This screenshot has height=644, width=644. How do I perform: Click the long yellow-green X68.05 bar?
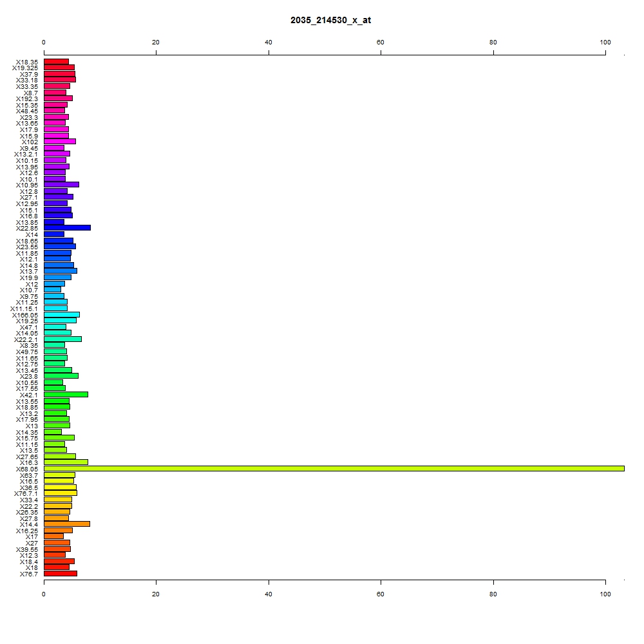[334, 469]
